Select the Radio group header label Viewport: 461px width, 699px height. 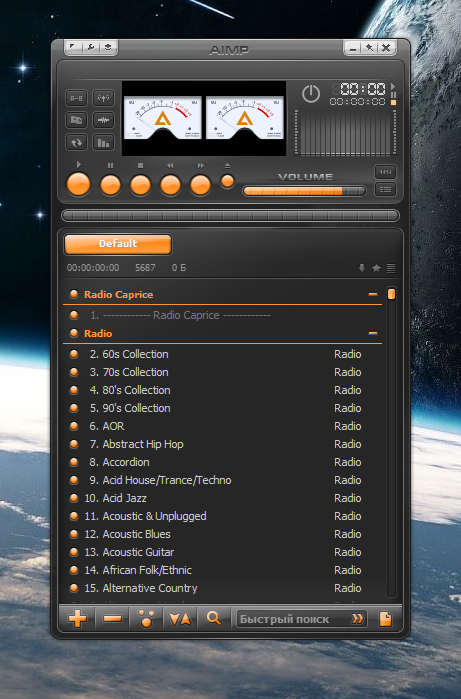(98, 333)
